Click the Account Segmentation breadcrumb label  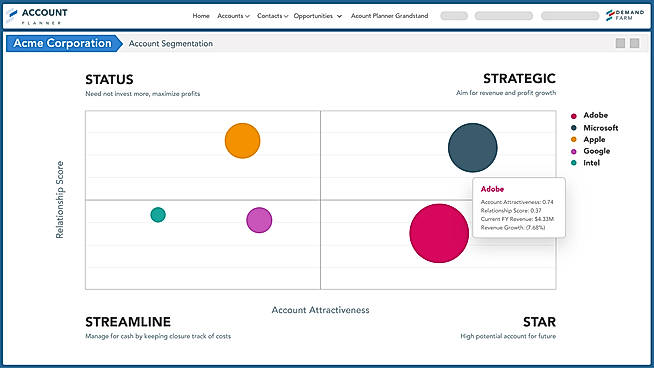pyautogui.click(x=171, y=43)
